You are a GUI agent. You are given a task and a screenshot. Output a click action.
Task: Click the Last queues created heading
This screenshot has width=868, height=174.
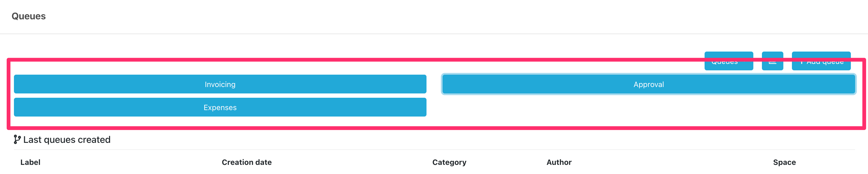click(66, 139)
